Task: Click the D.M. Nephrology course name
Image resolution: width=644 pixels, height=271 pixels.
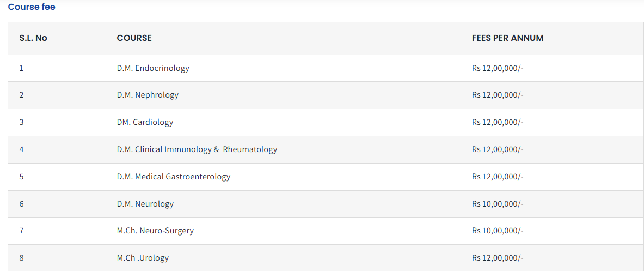Action: 148,95
